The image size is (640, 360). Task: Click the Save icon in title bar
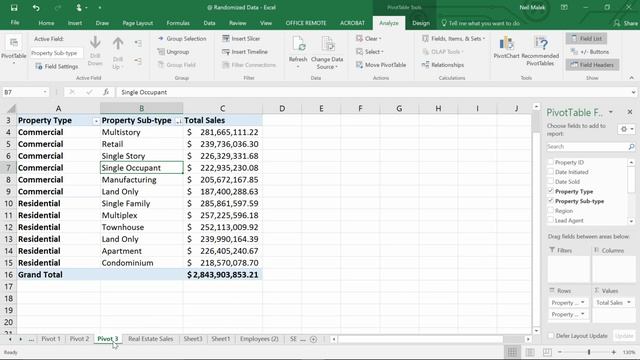click(14, 8)
